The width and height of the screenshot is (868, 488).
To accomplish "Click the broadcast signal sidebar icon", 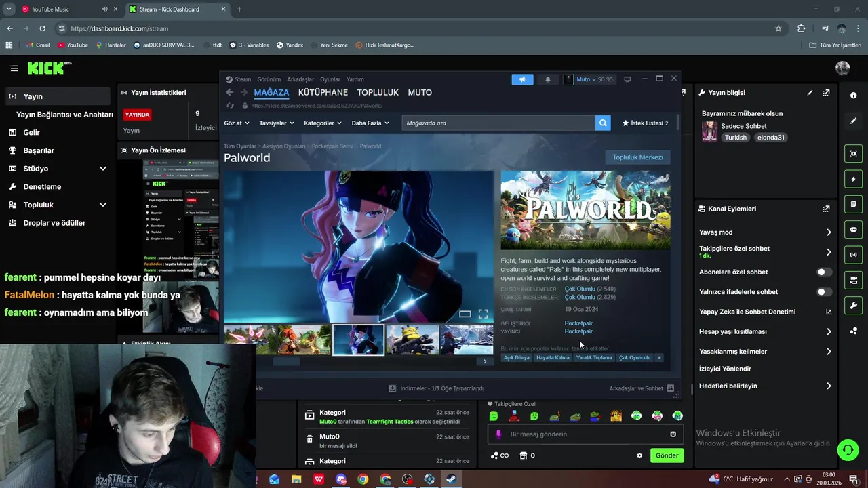I will click(853, 255).
